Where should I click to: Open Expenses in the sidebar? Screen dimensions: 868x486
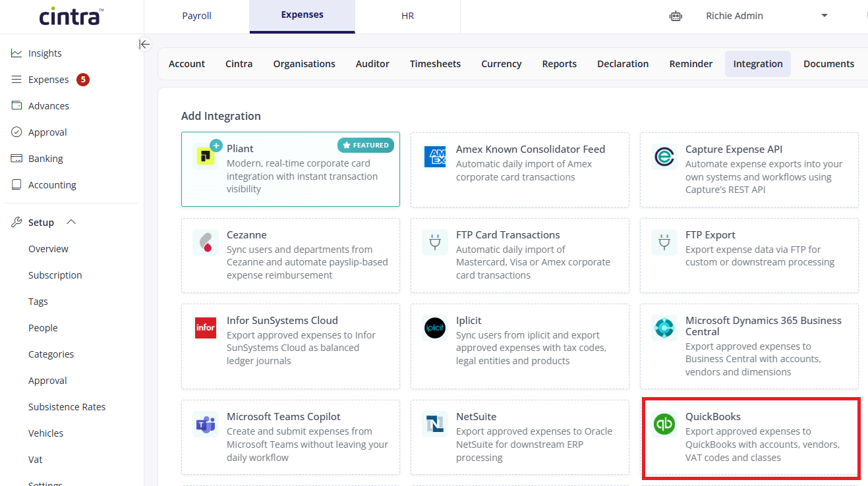48,80
